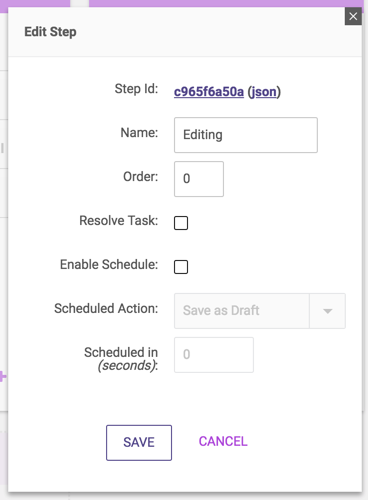368x500 pixels.
Task: Click the purple plus icon behind the dialog
Action: tap(3, 377)
